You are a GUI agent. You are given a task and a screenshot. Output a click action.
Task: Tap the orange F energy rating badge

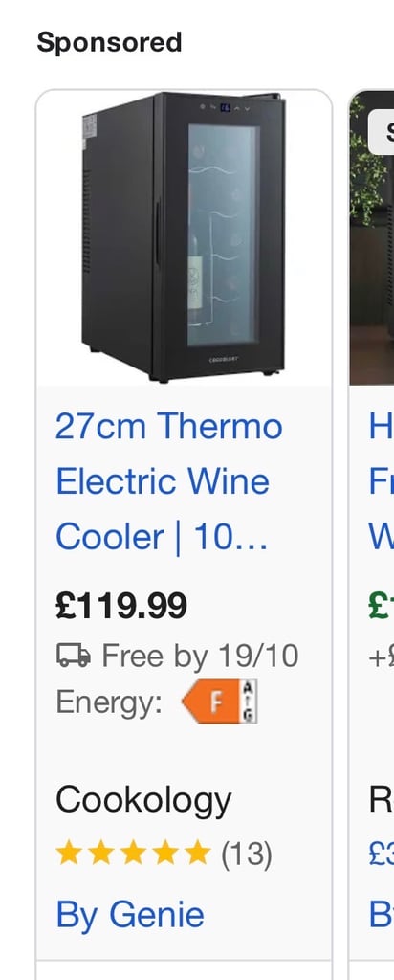pyautogui.click(x=211, y=702)
